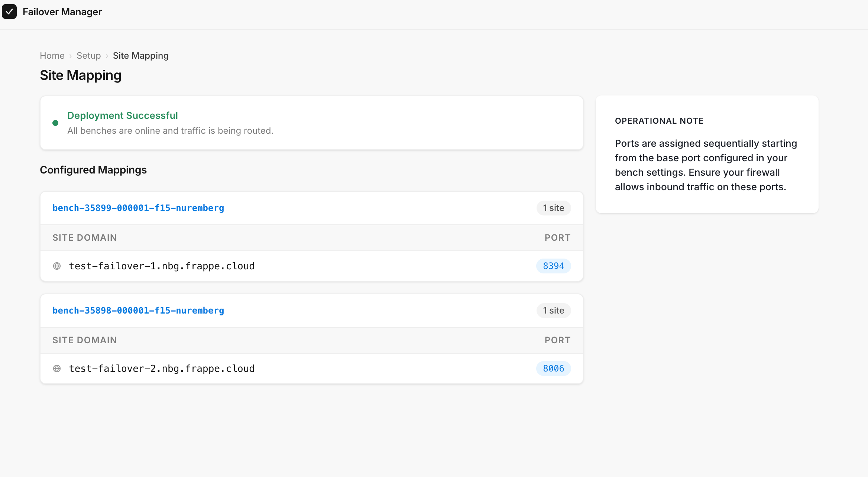This screenshot has width=868, height=477.
Task: Click PORT column header in second table
Action: (557, 340)
